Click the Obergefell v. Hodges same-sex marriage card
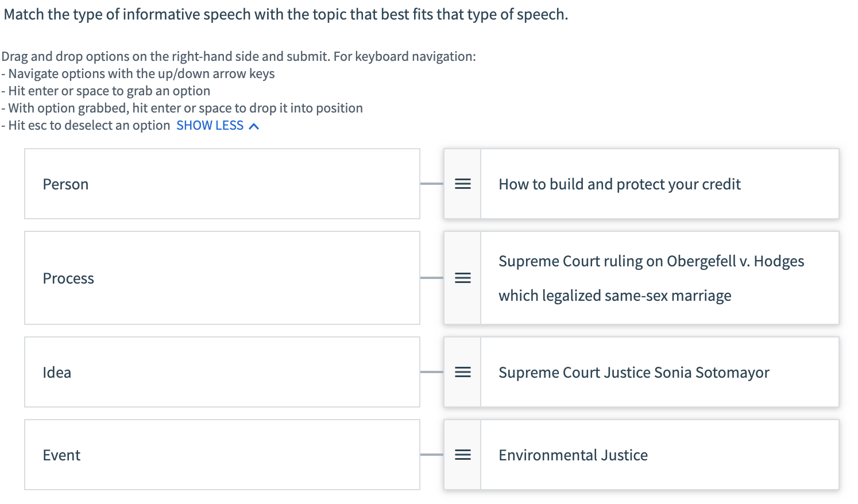Screen dimensions: 858x504 tap(651, 278)
